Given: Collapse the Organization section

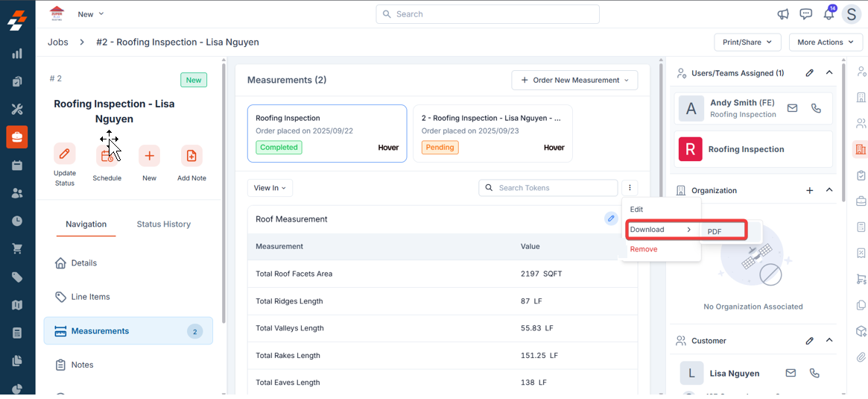Looking at the screenshot, I should [x=829, y=190].
